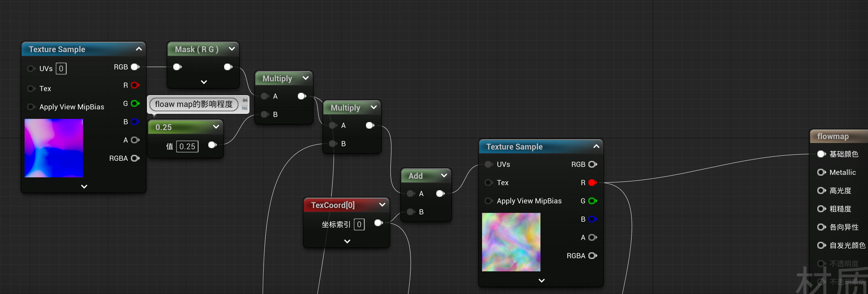868x294 pixels.
Task: Click floaw map的影响程度 comment text
Action: [194, 104]
